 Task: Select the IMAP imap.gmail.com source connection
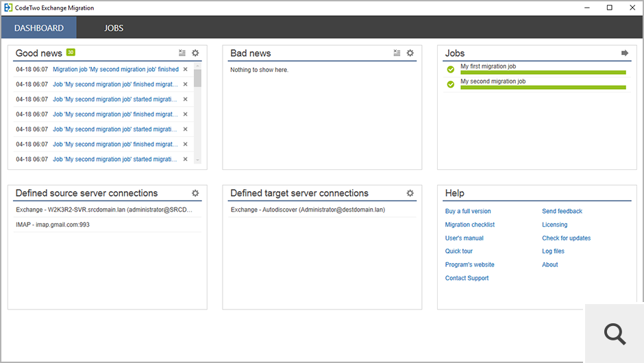pyautogui.click(x=53, y=225)
